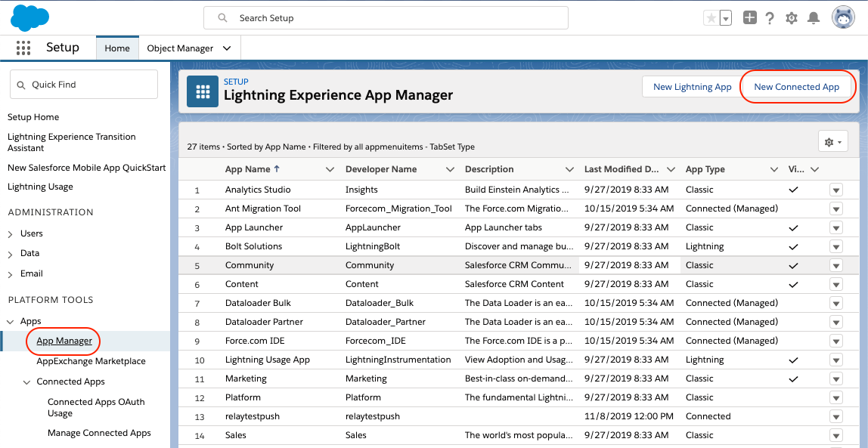The height and width of the screenshot is (448, 868).
Task: Switch to the Home tab in Setup
Action: point(117,48)
